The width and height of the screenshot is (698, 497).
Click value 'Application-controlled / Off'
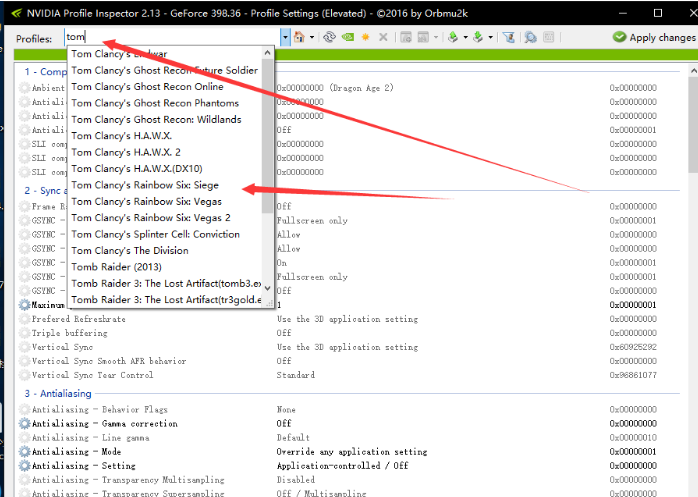(x=342, y=466)
